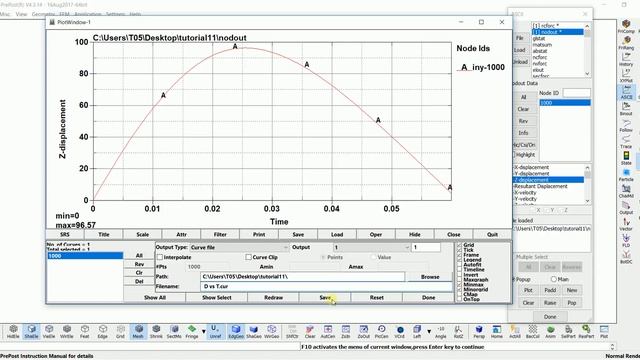Enable the Timeline checkbox

click(460, 270)
